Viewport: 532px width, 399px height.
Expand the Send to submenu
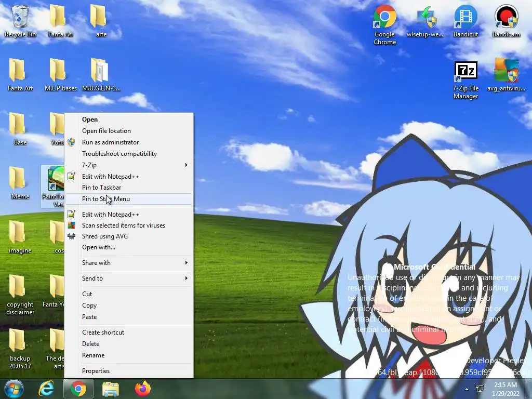pos(129,278)
